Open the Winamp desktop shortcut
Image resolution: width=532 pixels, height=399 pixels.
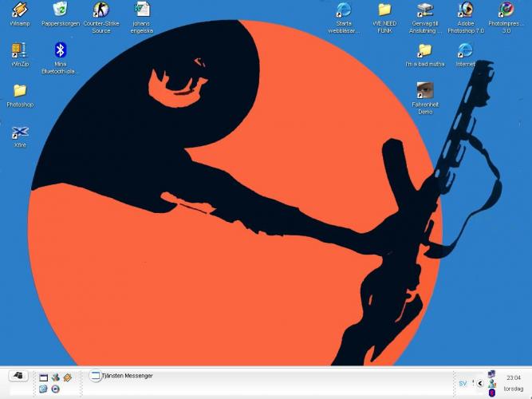(20, 10)
